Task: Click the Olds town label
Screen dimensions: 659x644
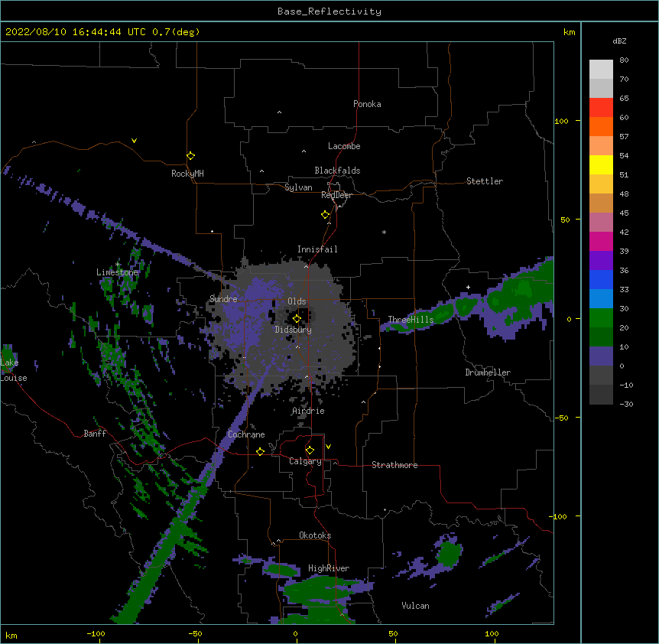Action: click(x=297, y=301)
